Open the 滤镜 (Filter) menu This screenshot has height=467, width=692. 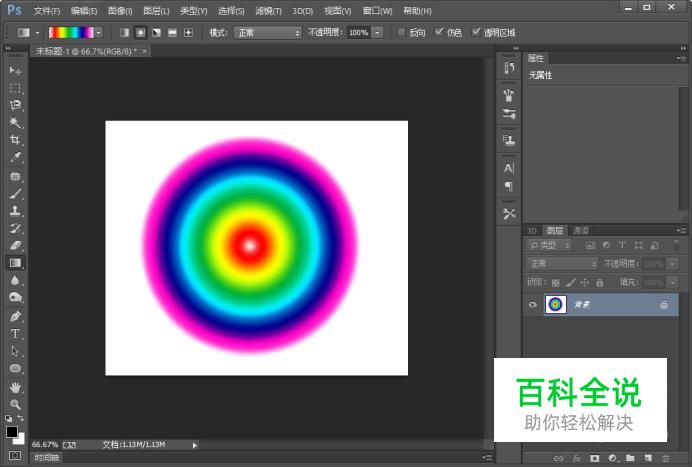[267, 10]
